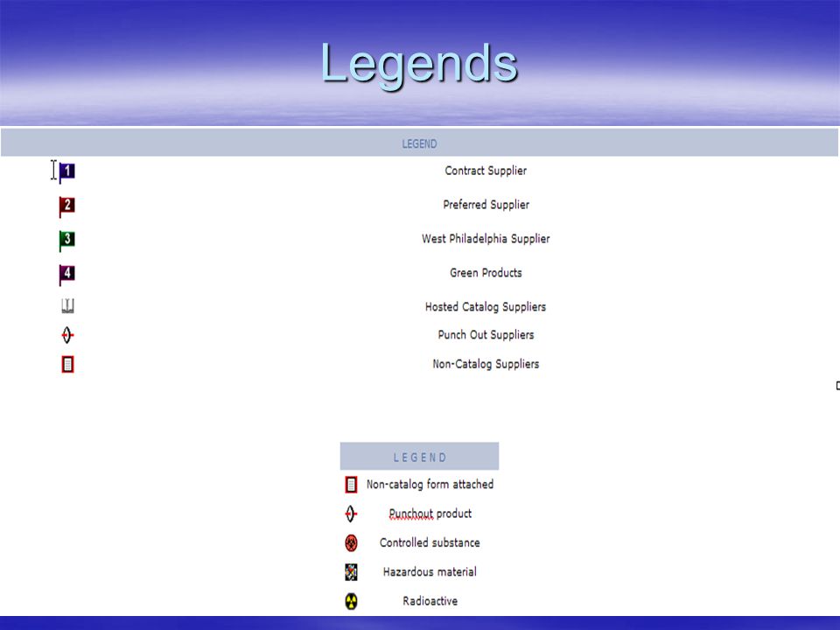Select the 'Preferred Supplier' text
The height and width of the screenshot is (630, 840).
(x=486, y=205)
